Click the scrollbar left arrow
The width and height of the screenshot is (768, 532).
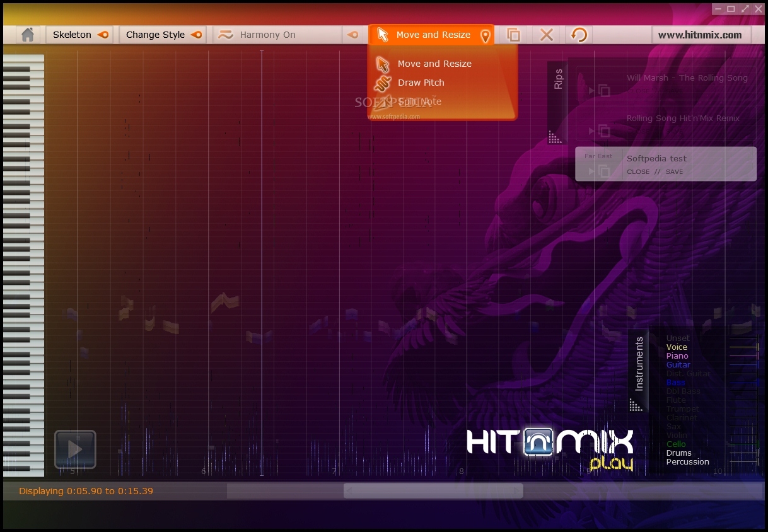(349, 491)
